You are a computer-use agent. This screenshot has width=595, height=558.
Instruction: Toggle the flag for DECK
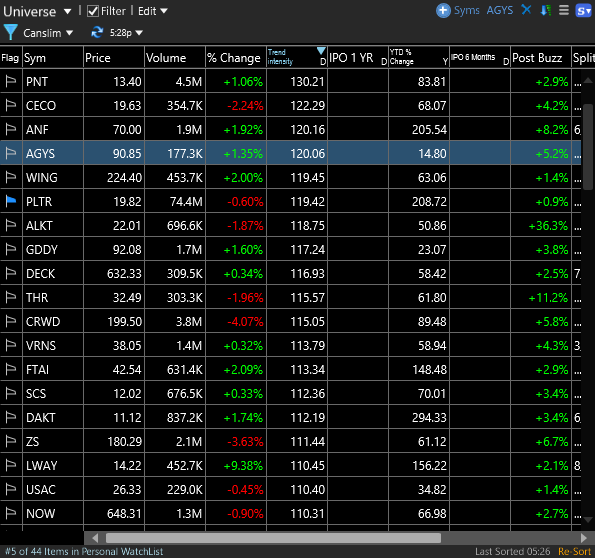tap(11, 273)
